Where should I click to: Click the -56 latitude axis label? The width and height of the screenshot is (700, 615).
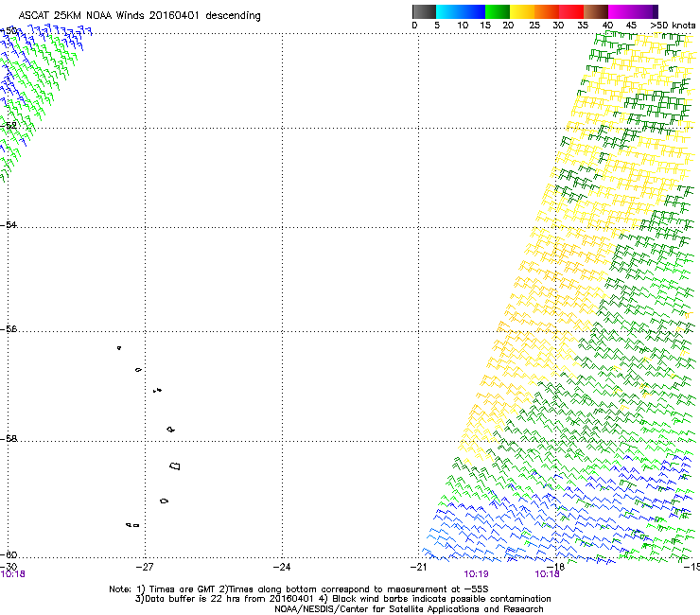(9, 329)
